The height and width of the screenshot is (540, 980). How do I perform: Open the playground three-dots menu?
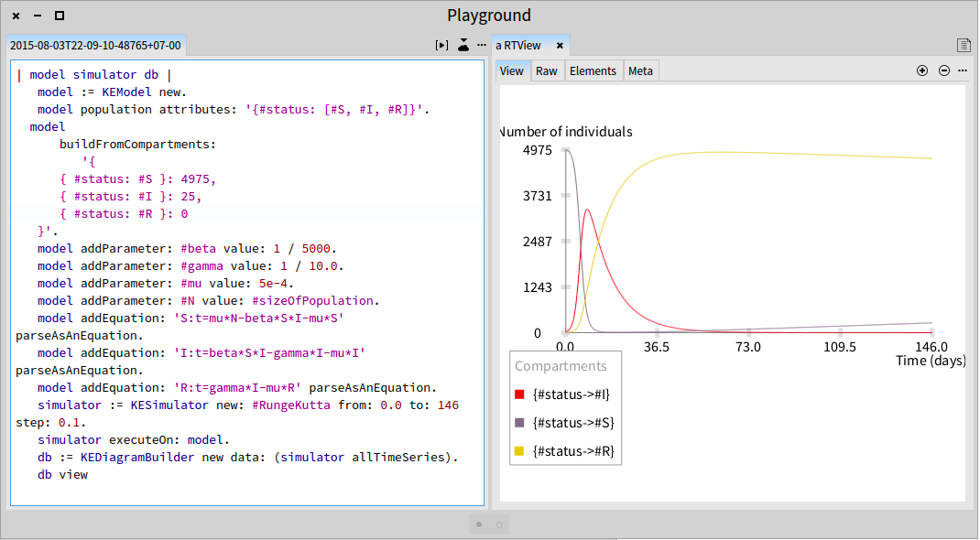[481, 45]
